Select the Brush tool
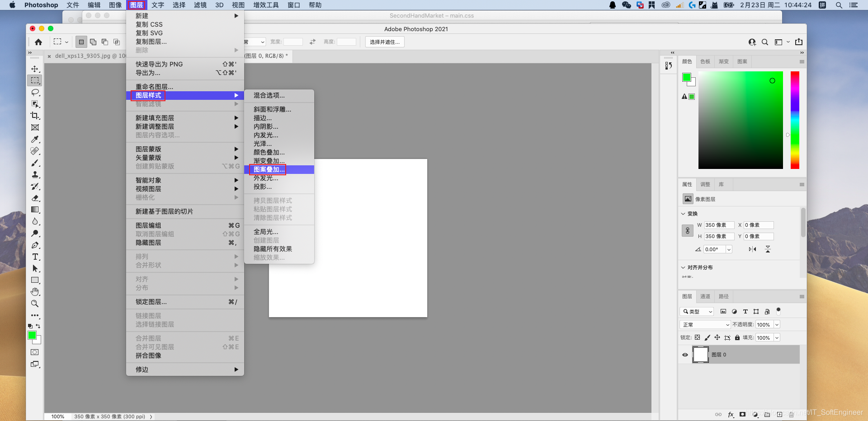868x421 pixels. pyautogui.click(x=35, y=163)
